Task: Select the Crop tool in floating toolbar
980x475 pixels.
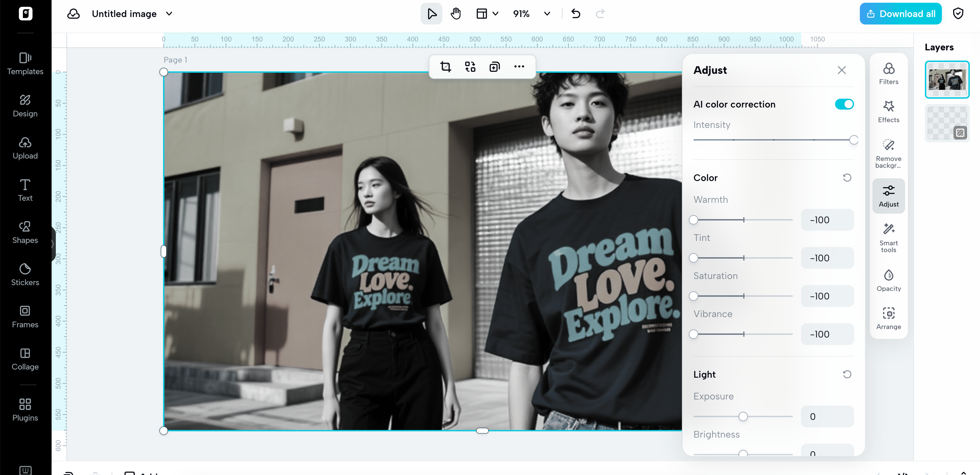Action: (x=445, y=67)
